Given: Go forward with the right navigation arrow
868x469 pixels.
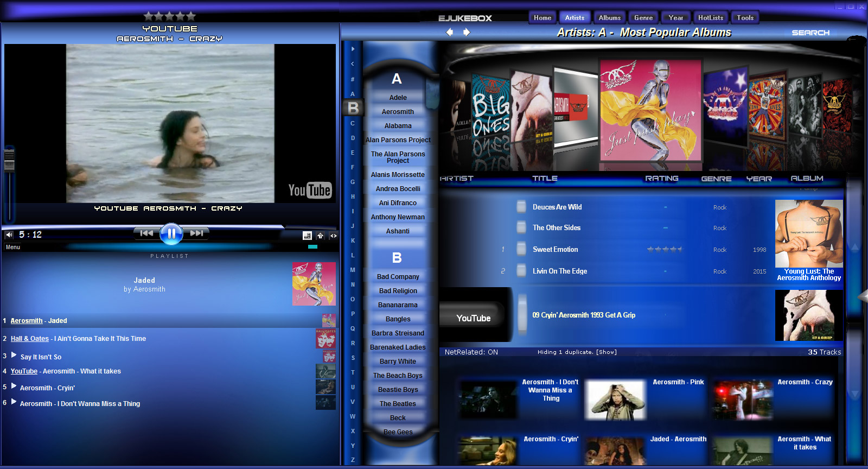Looking at the screenshot, I should [x=467, y=32].
